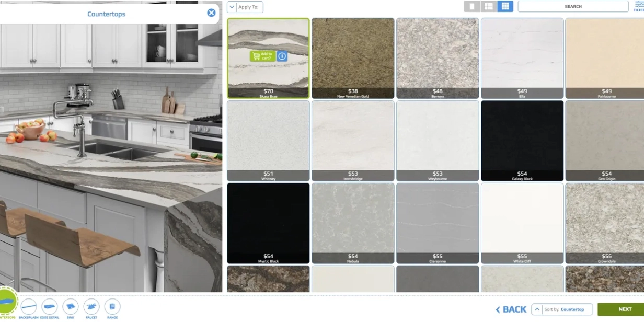This screenshot has height=322, width=644.
Task: Switch to single-column view
Action: 472,6
